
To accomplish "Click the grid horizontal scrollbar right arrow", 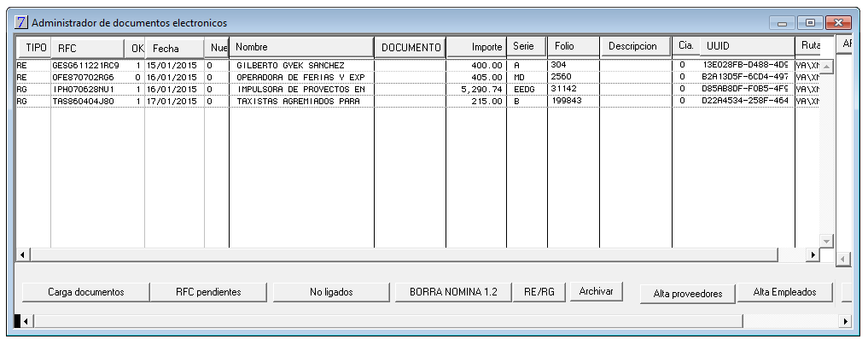I will [813, 254].
